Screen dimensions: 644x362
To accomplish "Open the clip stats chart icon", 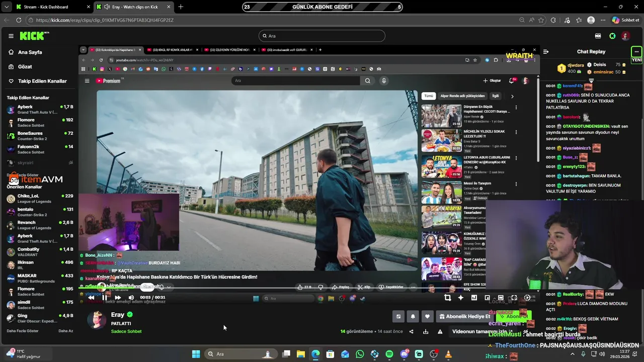I will [474, 298].
